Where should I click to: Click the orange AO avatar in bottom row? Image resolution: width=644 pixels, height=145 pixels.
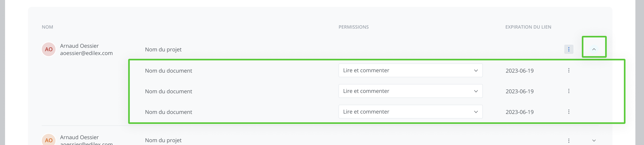(49, 140)
